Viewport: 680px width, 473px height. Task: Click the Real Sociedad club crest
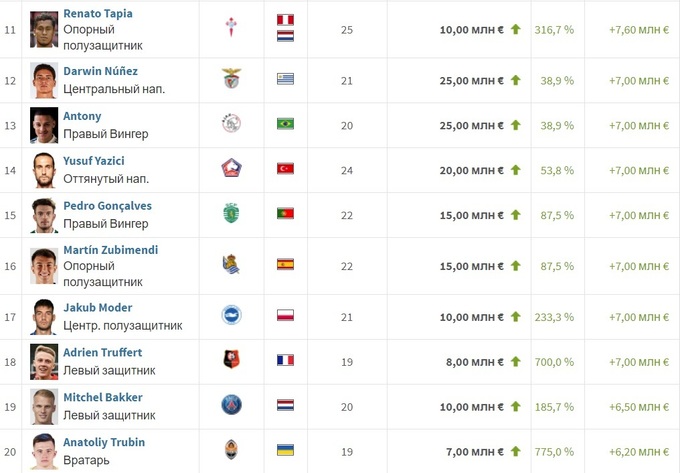pos(231,265)
